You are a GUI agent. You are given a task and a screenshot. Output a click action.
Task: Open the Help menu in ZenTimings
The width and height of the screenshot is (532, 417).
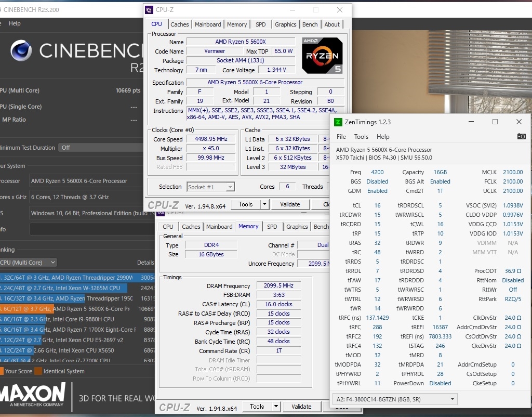coord(383,137)
